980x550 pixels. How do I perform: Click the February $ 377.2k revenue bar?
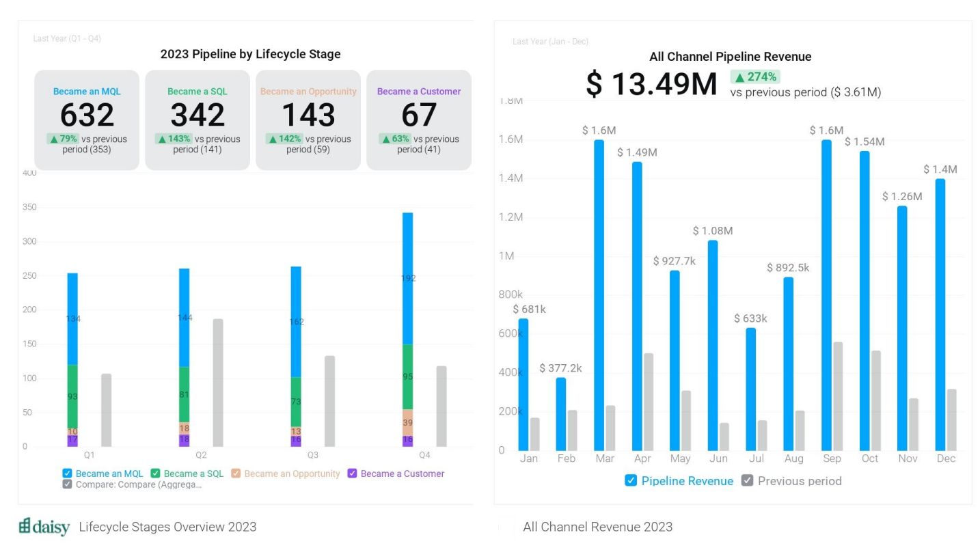point(561,414)
